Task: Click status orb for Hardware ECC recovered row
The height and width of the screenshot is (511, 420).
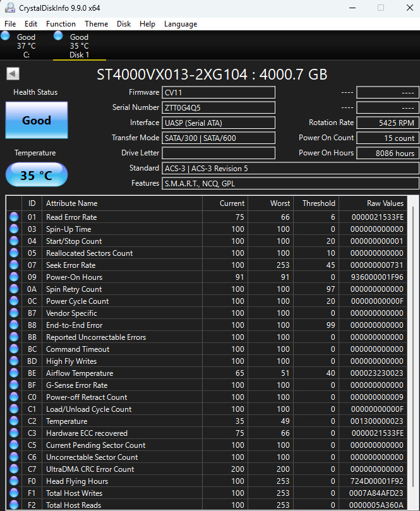Action: (14, 433)
